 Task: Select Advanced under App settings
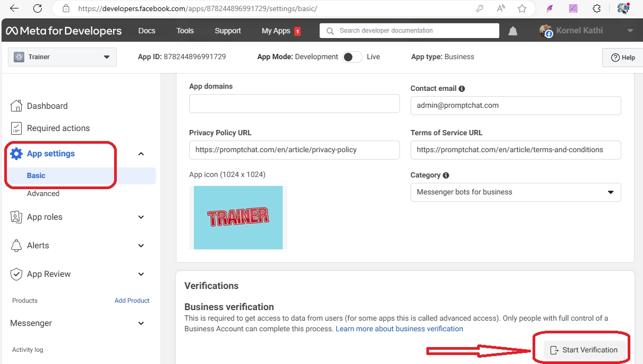pyautogui.click(x=43, y=193)
